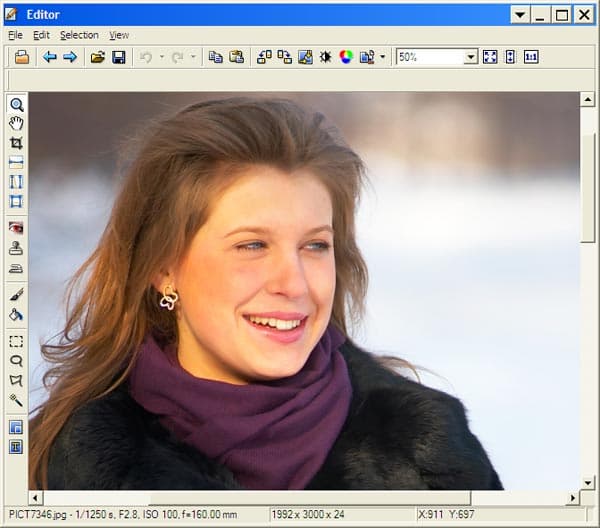
Task: Click the portrait photo in the canvas
Action: pos(304,291)
